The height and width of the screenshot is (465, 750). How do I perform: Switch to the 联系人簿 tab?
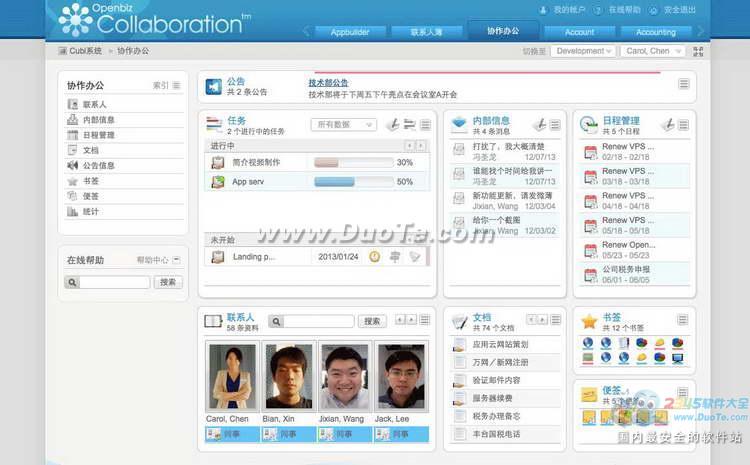pyautogui.click(x=427, y=32)
